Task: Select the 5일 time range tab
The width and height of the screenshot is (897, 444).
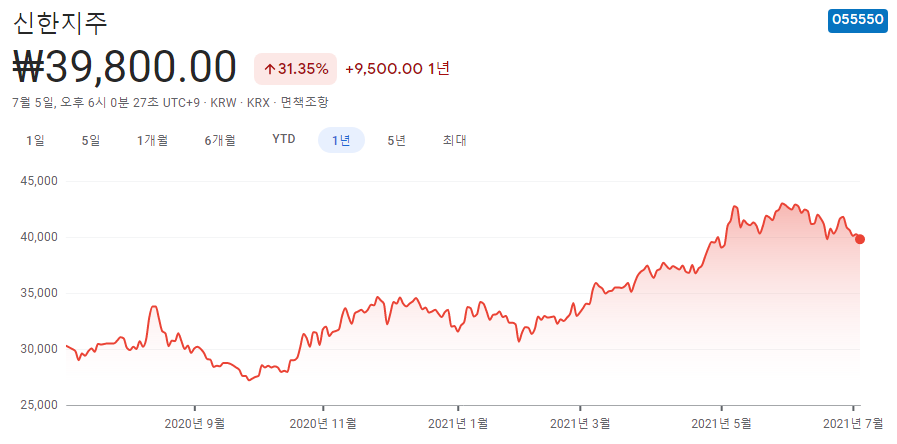Action: pyautogui.click(x=91, y=140)
